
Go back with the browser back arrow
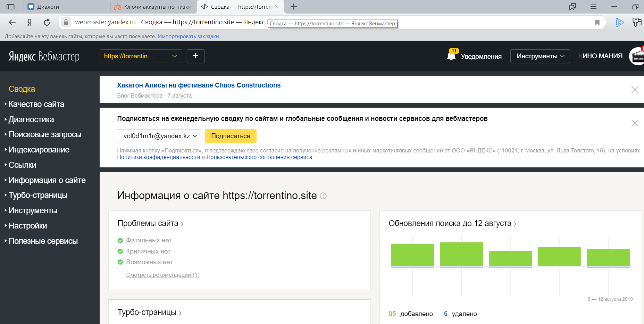click(x=12, y=23)
